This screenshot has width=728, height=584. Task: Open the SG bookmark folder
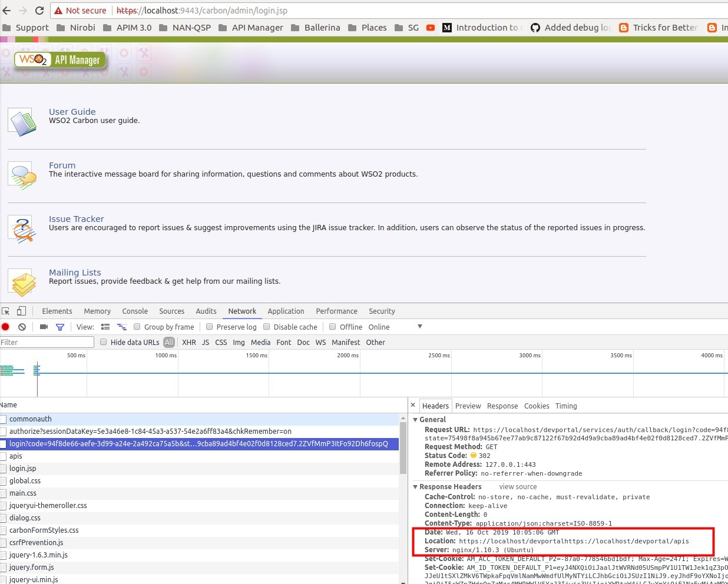[x=407, y=28]
